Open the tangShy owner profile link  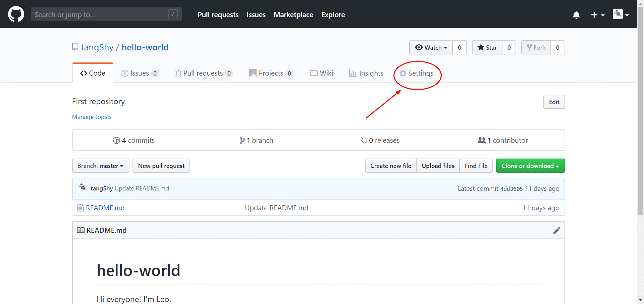(97, 47)
